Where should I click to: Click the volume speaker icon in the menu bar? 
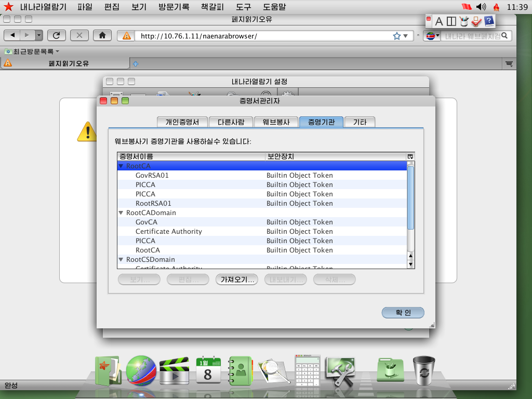(x=481, y=7)
